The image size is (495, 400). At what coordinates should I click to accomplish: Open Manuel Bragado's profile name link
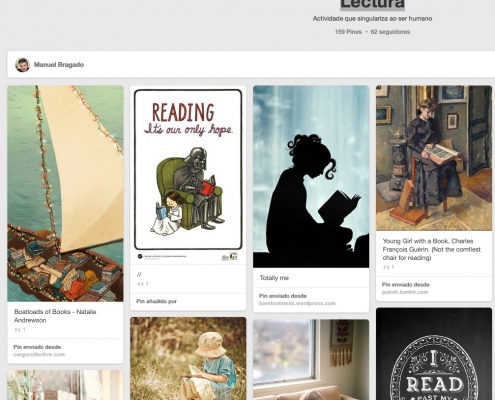pyautogui.click(x=59, y=65)
